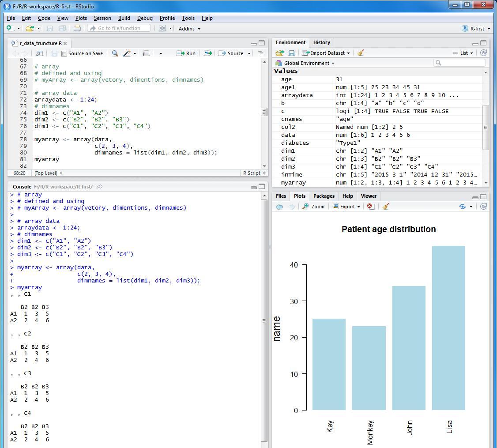Click the code tools magic wand icon
The image size is (497, 448).
(x=127, y=53)
